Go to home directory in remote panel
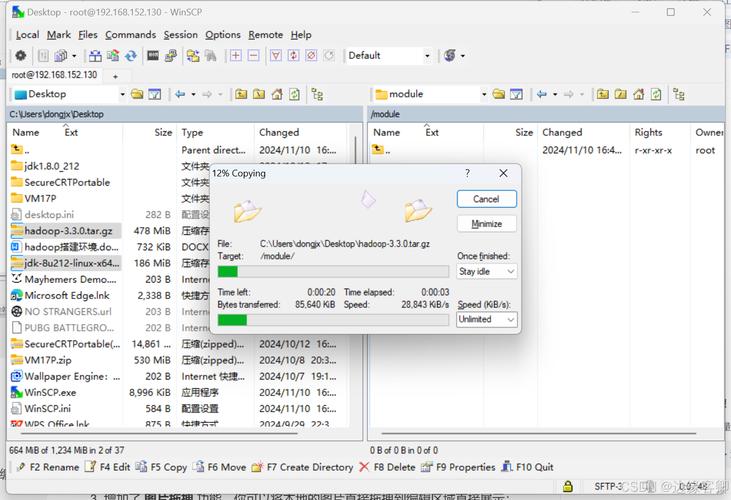 [639, 94]
